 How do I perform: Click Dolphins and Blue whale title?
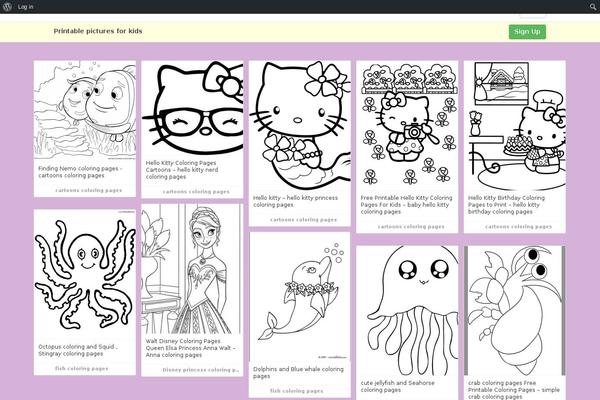[298, 372]
